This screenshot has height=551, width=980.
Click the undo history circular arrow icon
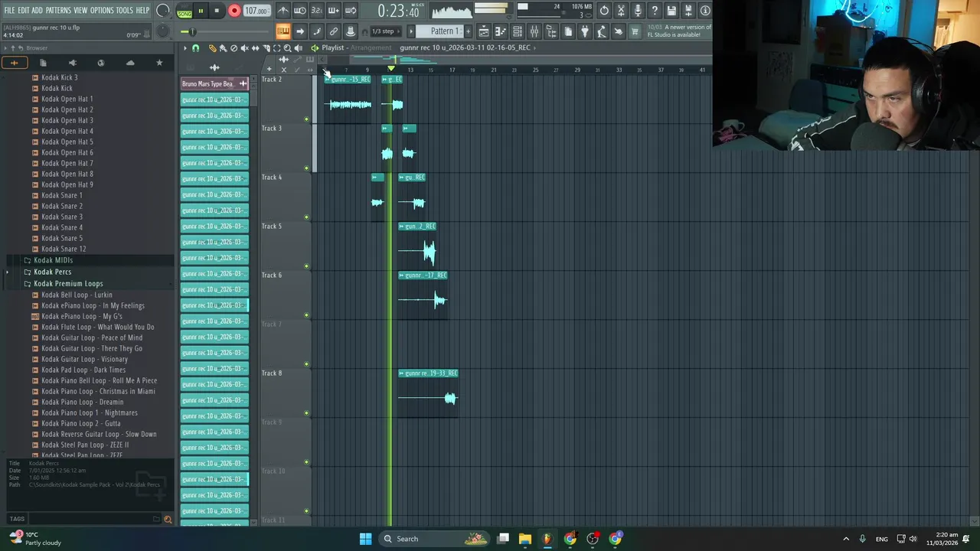click(x=604, y=11)
